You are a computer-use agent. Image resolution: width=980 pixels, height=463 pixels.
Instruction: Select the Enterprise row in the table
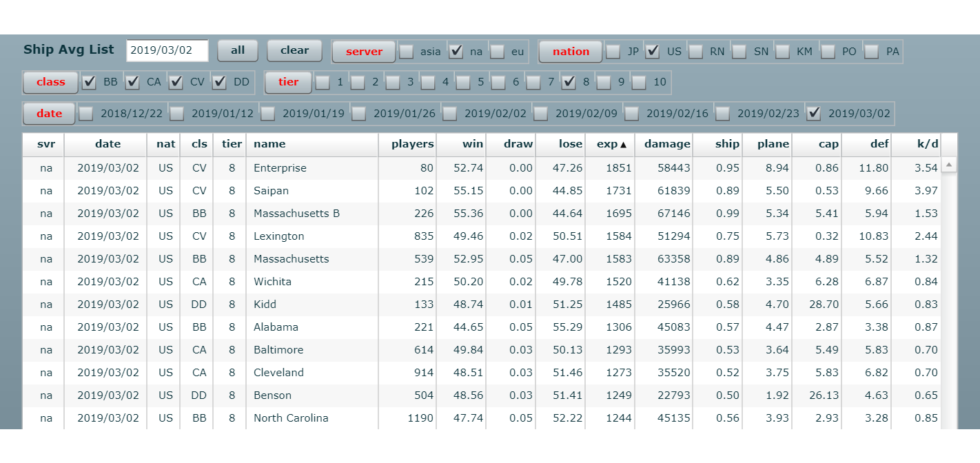tap(280, 168)
